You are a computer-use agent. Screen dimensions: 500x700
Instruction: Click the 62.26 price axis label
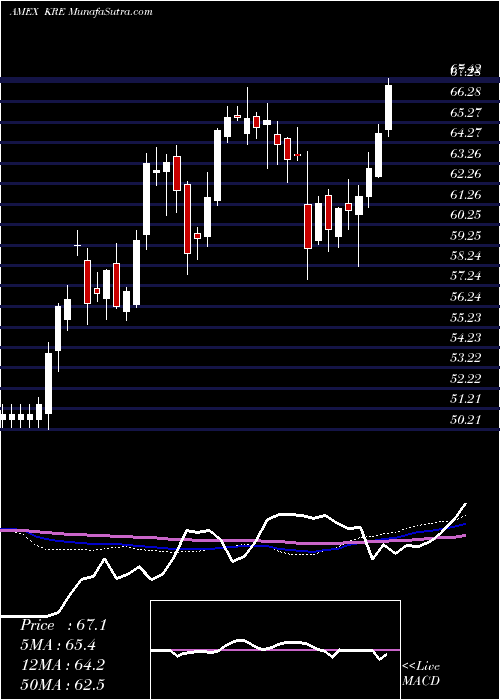click(x=466, y=174)
